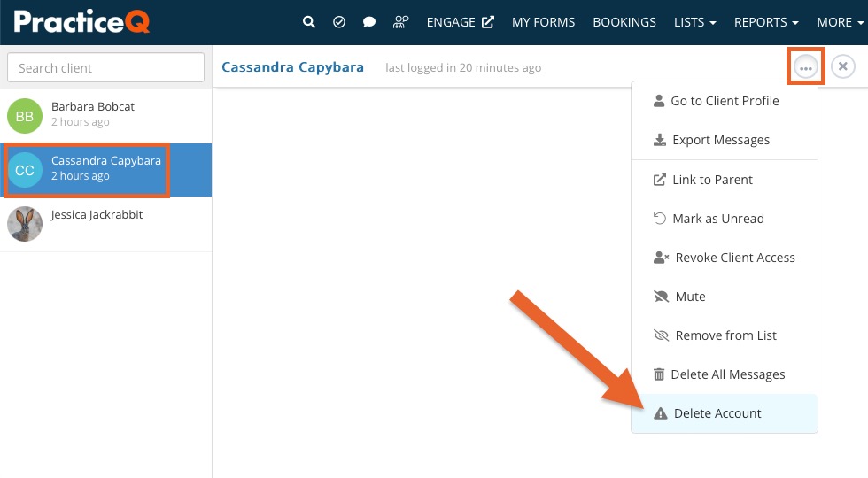This screenshot has width=868, height=478.
Task: Click the BB green avatar
Action: pos(25,116)
